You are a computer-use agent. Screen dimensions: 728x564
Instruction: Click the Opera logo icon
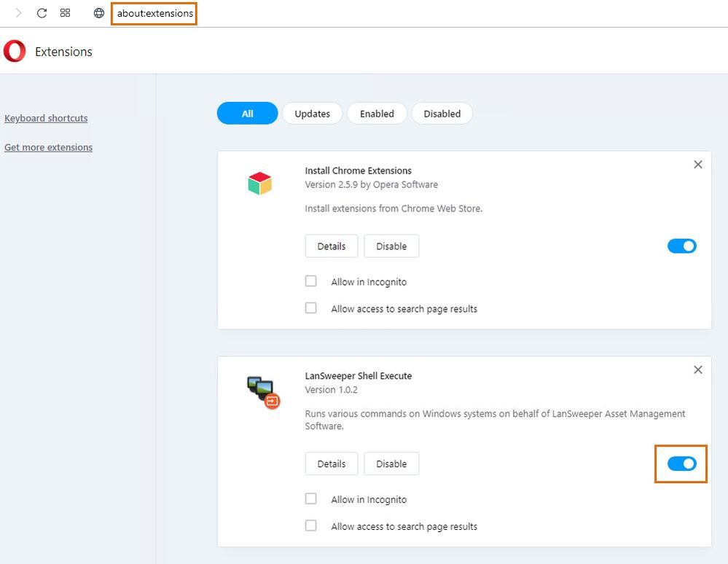[x=15, y=51]
